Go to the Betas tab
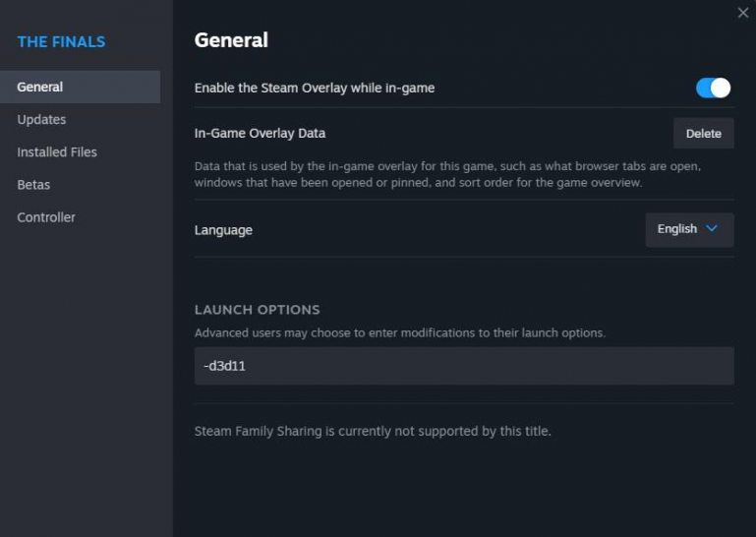The image size is (756, 537). tap(33, 184)
